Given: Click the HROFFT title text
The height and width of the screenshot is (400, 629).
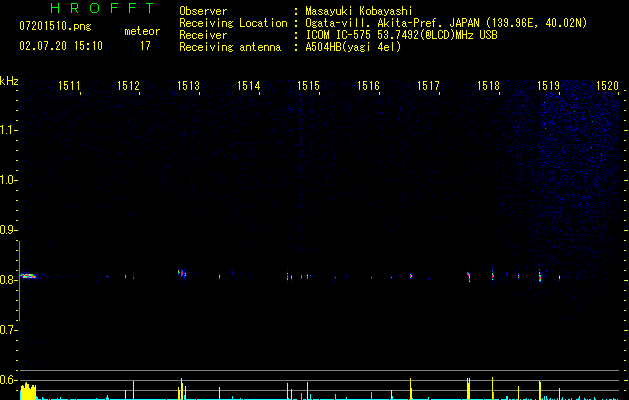Looking at the screenshot, I should tap(103, 8).
